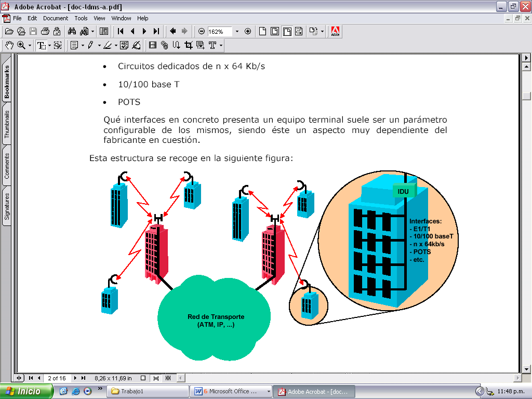532x399 pixels.
Task: Open the File menu
Action: coord(17,18)
